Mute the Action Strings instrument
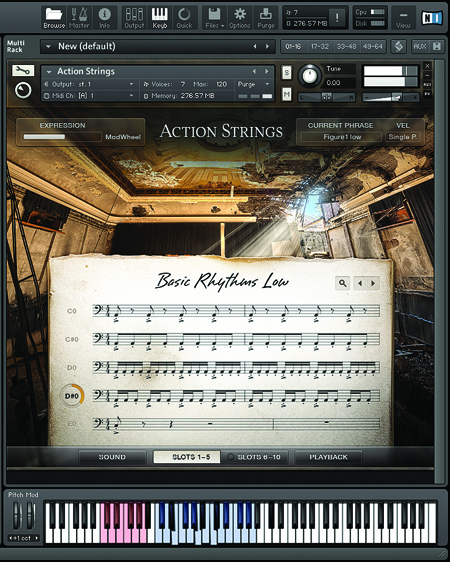450x562 pixels. [x=287, y=95]
